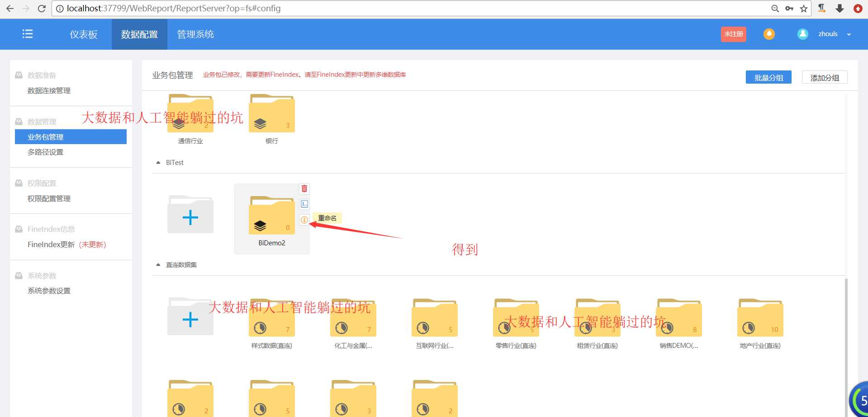Click the 直连数据集 group label
The image size is (868, 417).
[x=181, y=265]
